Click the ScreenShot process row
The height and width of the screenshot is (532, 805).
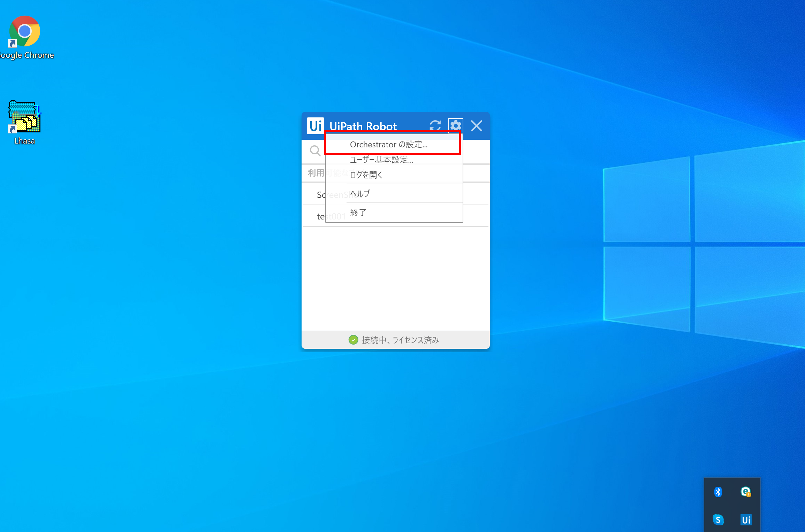point(320,195)
